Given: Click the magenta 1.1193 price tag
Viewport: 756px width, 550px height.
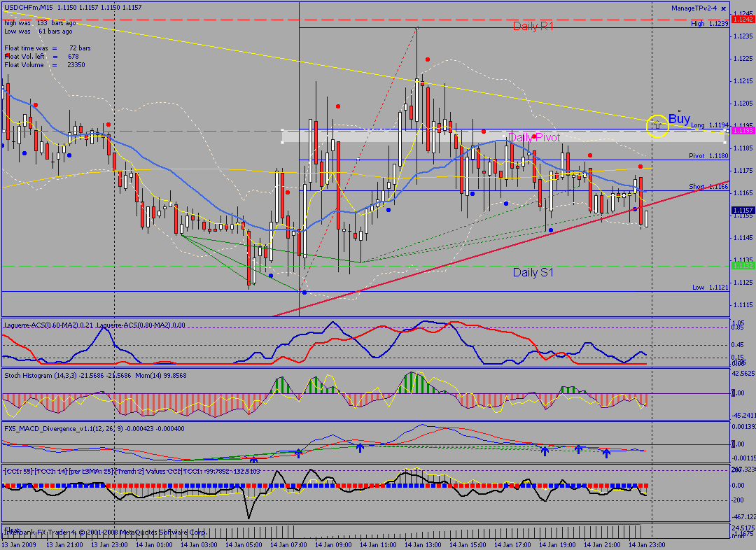Looking at the screenshot, I should [x=743, y=131].
